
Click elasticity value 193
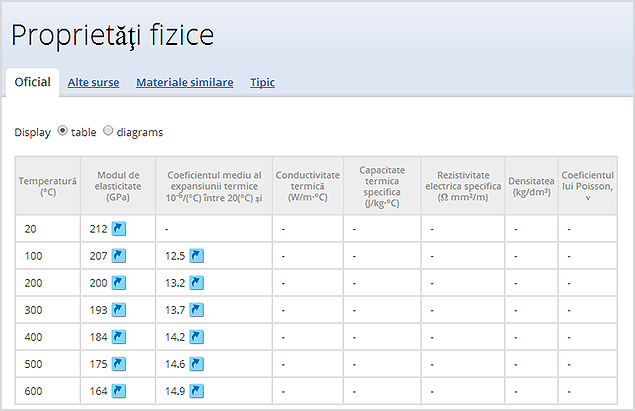(98, 310)
